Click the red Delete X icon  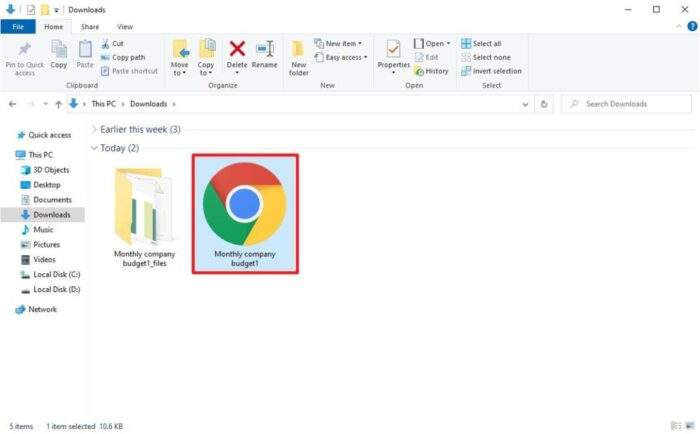tap(237, 49)
